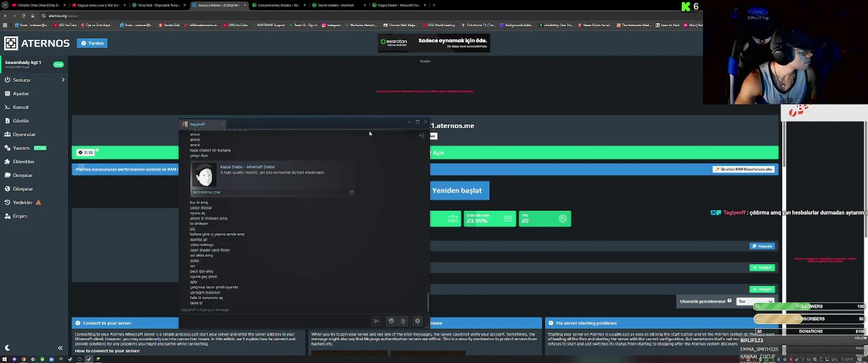
Task: Collapse the Aternos sidebar with double chevron
Action: (60, 347)
